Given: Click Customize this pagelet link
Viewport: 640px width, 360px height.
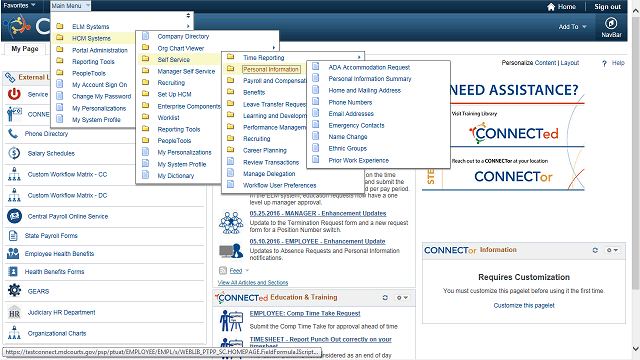Looking at the screenshot, I should pyautogui.click(x=524, y=305).
